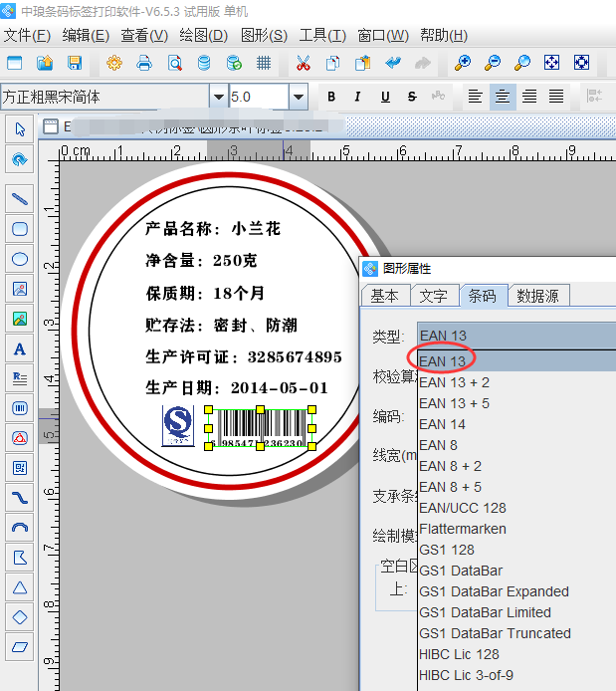Open the 工具(T) menu

click(322, 35)
